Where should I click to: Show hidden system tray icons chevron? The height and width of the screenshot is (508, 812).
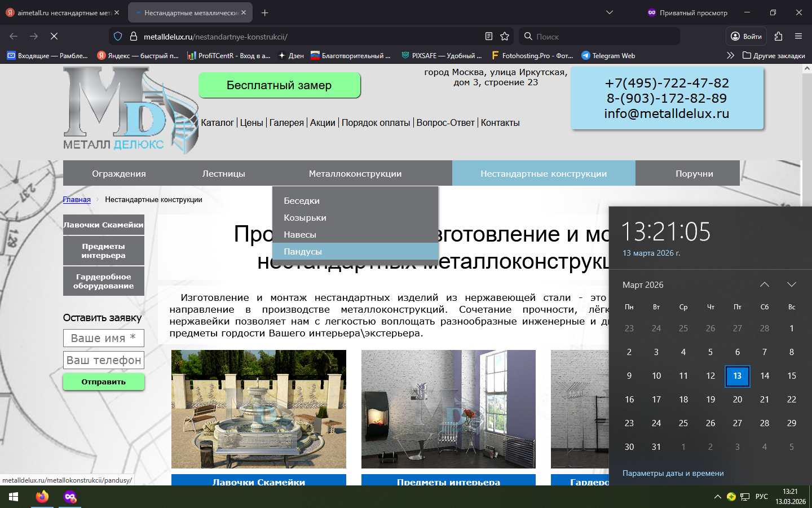tap(717, 497)
